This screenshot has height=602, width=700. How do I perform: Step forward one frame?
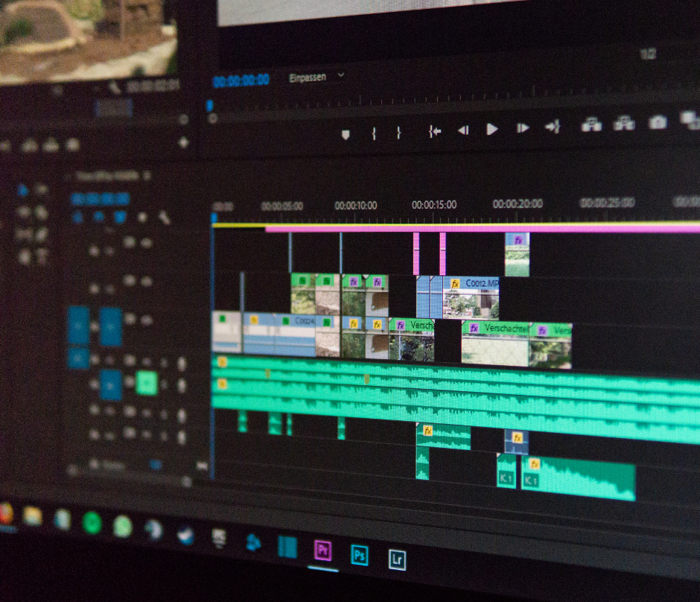point(523,128)
